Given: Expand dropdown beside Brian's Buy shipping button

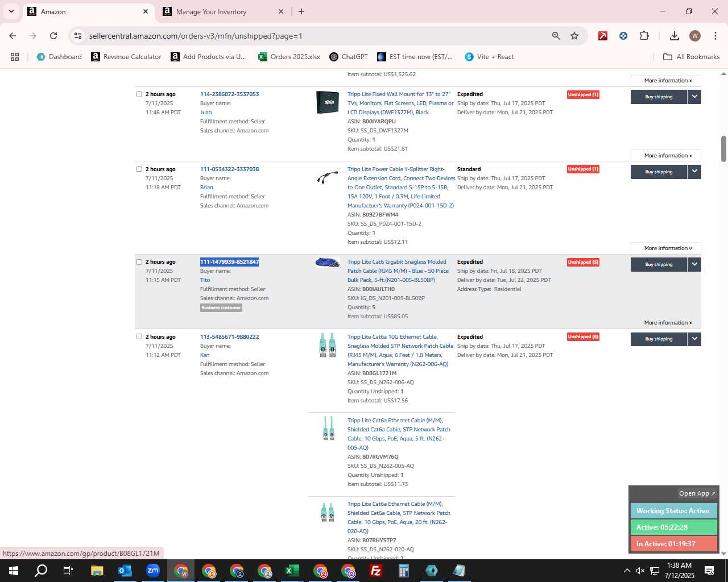Looking at the screenshot, I should pos(694,172).
